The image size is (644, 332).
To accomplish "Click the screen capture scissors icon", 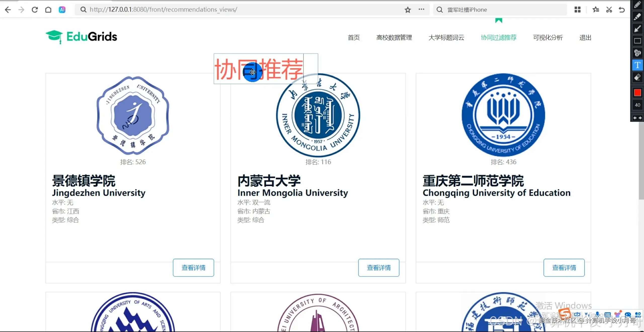I will pyautogui.click(x=609, y=10).
